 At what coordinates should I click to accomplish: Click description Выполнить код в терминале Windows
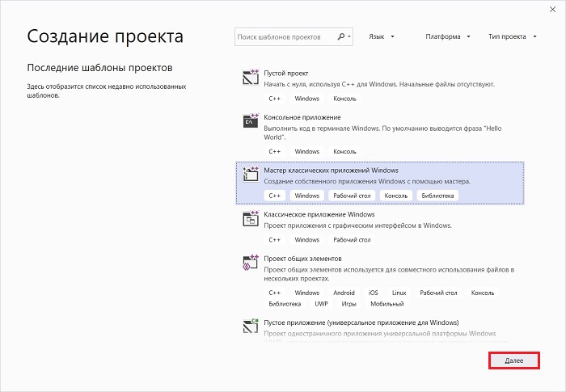[x=382, y=133]
